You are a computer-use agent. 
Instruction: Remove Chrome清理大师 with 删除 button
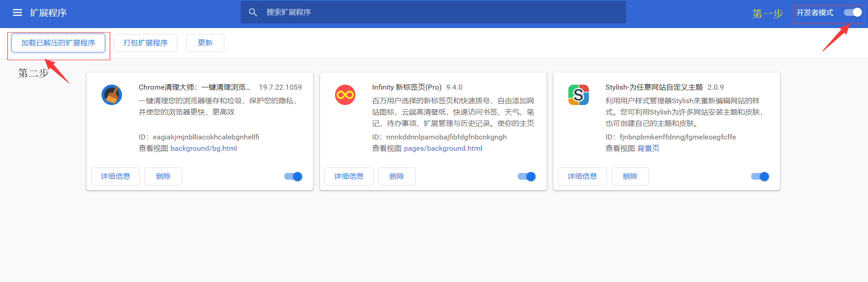click(x=163, y=177)
